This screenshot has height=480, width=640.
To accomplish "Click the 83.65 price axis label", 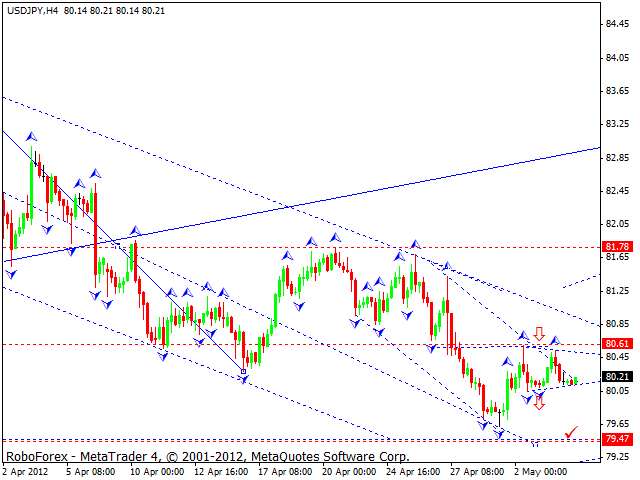I will pyautogui.click(x=617, y=91).
